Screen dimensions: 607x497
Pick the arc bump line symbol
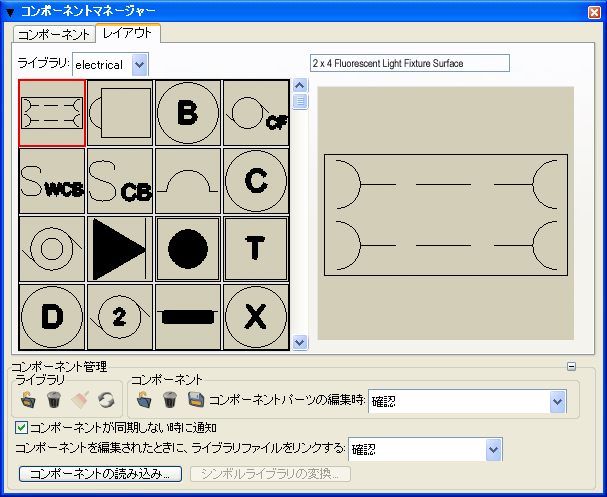[188, 181]
